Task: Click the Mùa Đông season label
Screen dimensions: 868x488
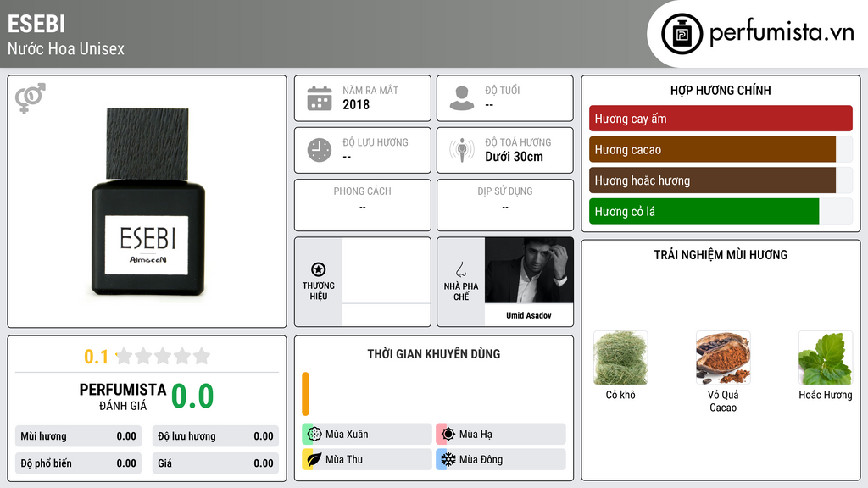Action: click(x=481, y=459)
